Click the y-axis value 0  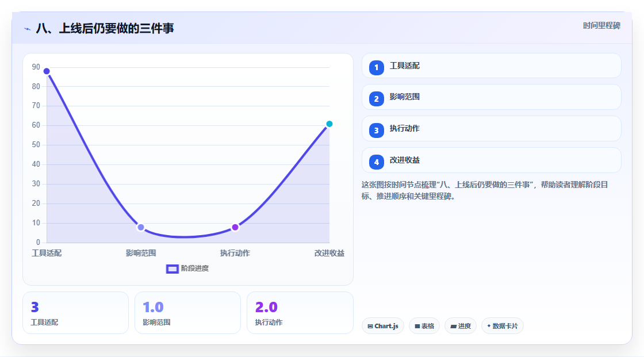38,243
